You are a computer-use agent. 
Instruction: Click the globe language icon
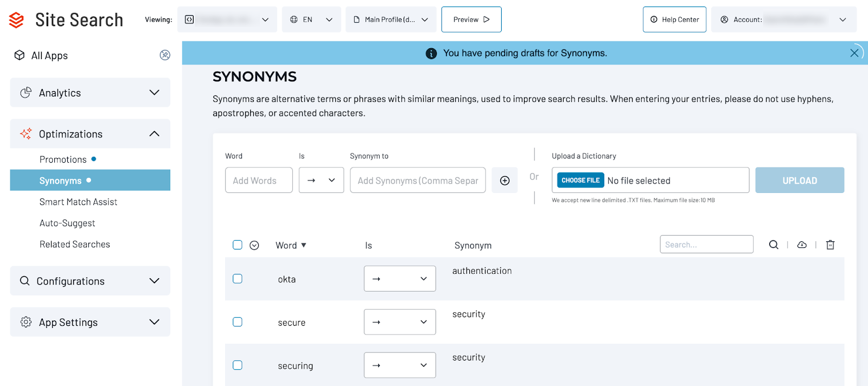tap(294, 20)
